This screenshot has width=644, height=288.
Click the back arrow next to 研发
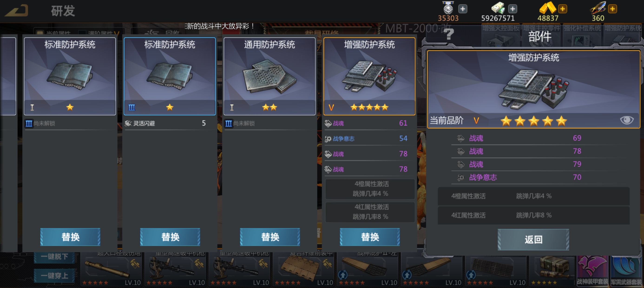(16, 10)
